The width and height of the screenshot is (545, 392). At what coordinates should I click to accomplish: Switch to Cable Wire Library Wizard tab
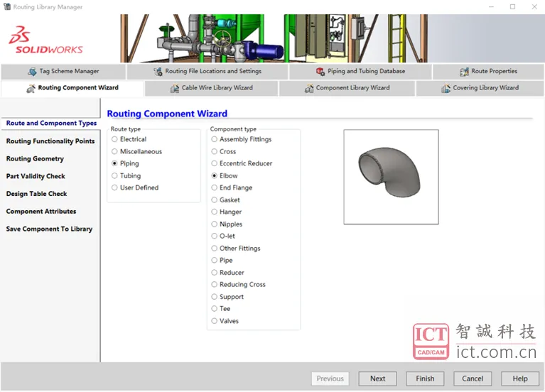tap(211, 88)
